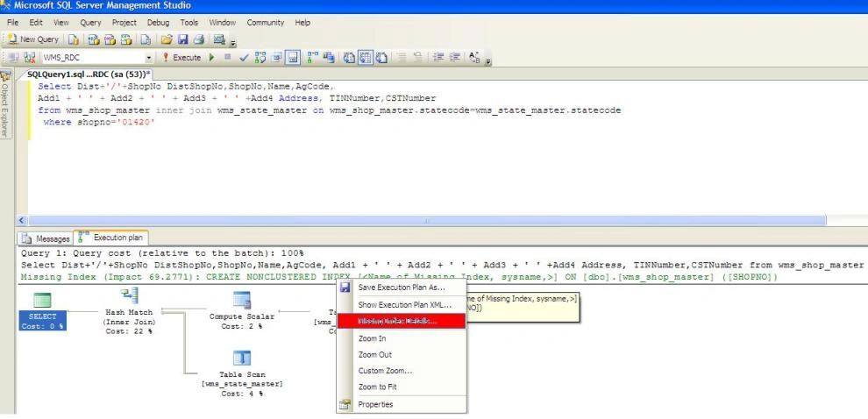This screenshot has height=419, width=868.
Task: Open an Analysis Services DMX Query
Action: 110,39
